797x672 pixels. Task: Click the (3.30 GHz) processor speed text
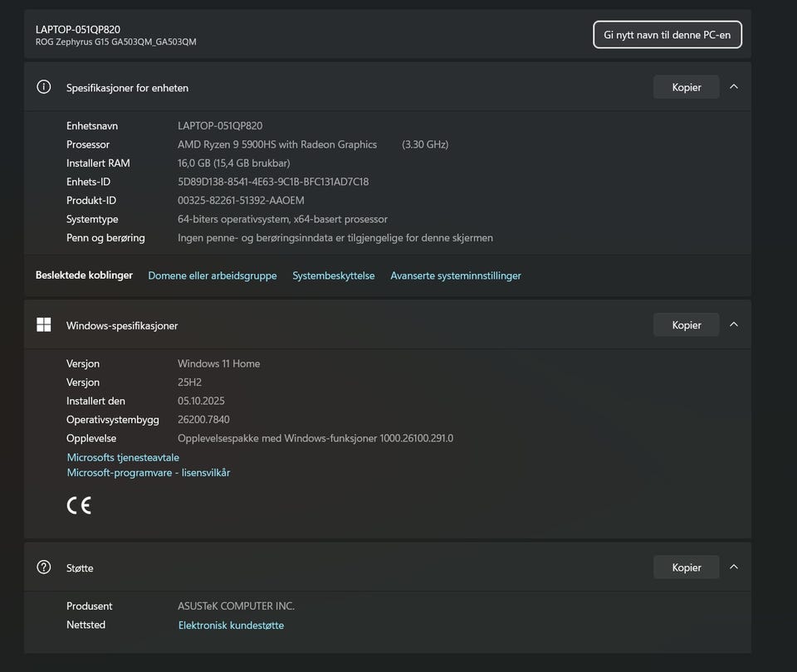pos(425,144)
